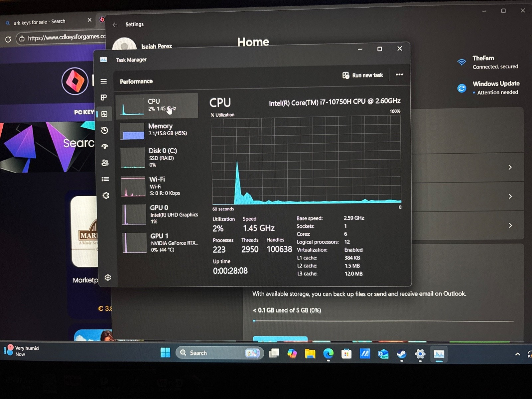Open Task Manager settings gear
The image size is (532, 399).
[x=108, y=277]
